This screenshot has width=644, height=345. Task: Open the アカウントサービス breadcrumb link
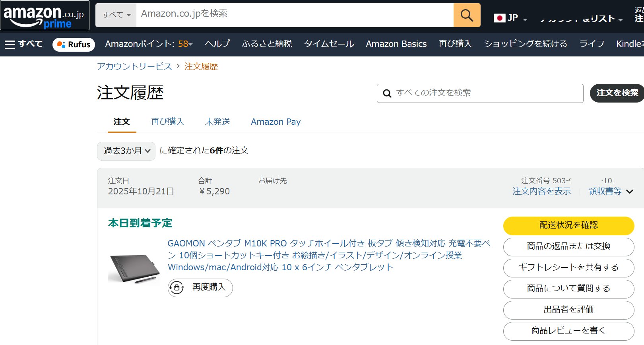(x=134, y=66)
